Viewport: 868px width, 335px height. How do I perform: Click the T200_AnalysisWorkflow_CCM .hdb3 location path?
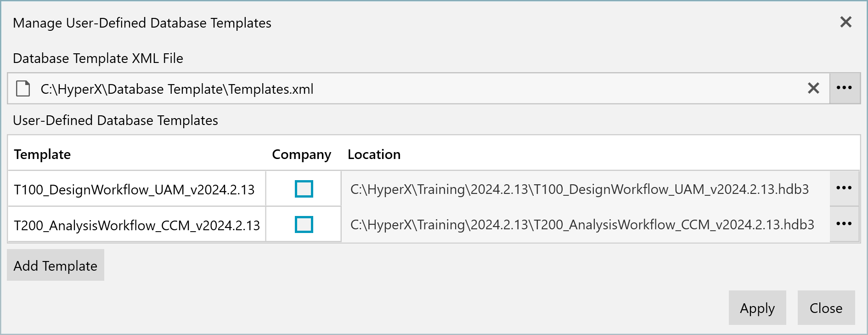coord(582,225)
